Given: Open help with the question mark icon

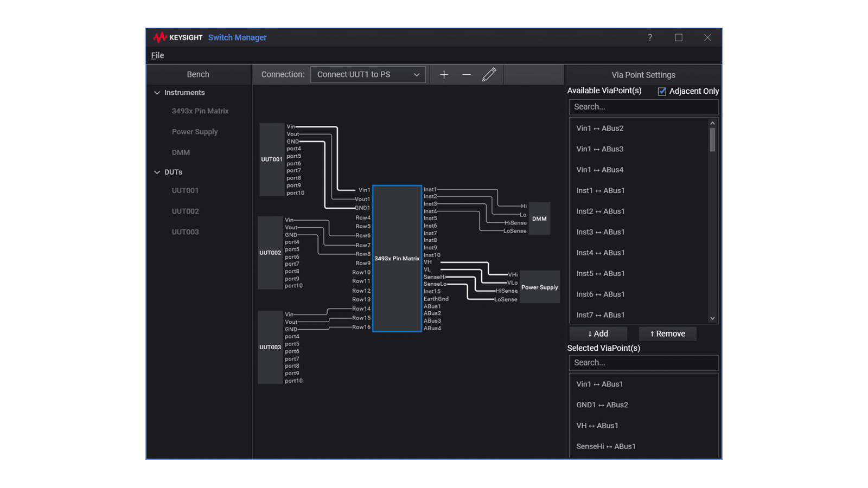Looking at the screenshot, I should coord(649,37).
